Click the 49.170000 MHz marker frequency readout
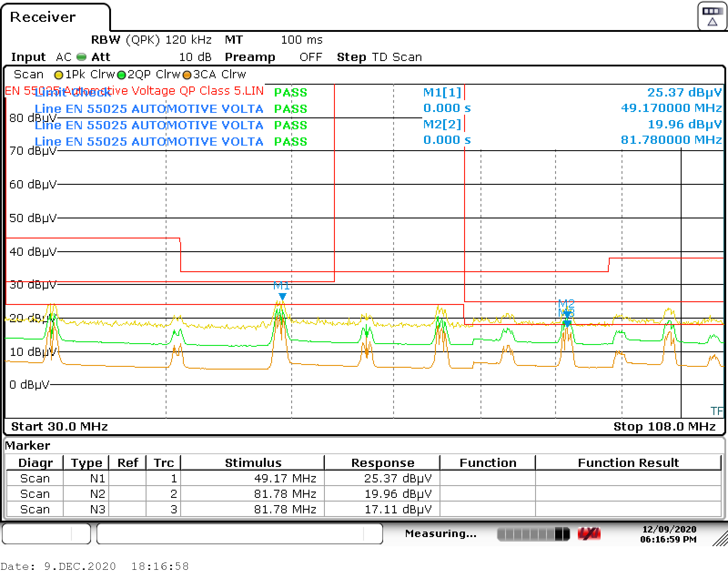 (x=671, y=108)
